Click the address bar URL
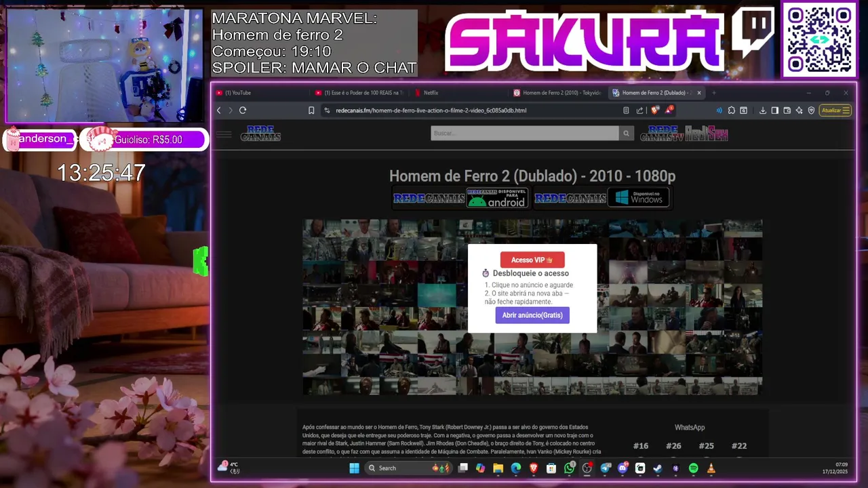Image resolution: width=868 pixels, height=488 pixels. [431, 110]
